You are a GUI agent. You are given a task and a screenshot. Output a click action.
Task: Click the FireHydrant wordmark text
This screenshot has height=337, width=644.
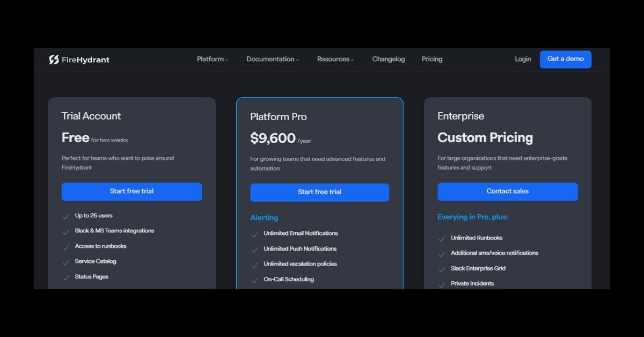pos(86,60)
